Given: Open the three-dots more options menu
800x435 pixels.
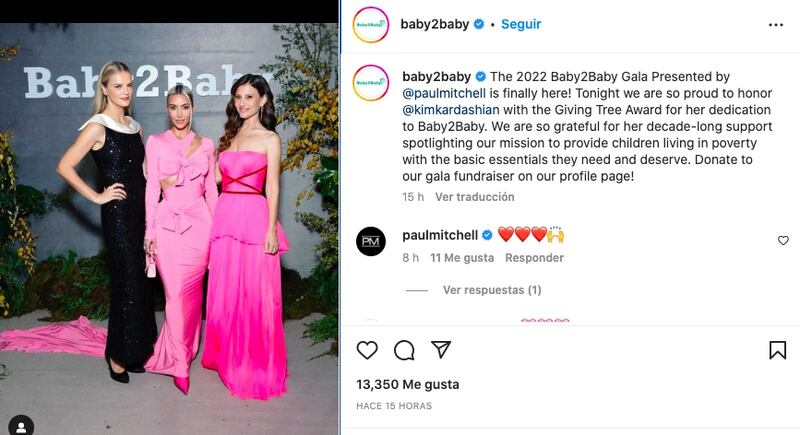Looking at the screenshot, I should (776, 25).
